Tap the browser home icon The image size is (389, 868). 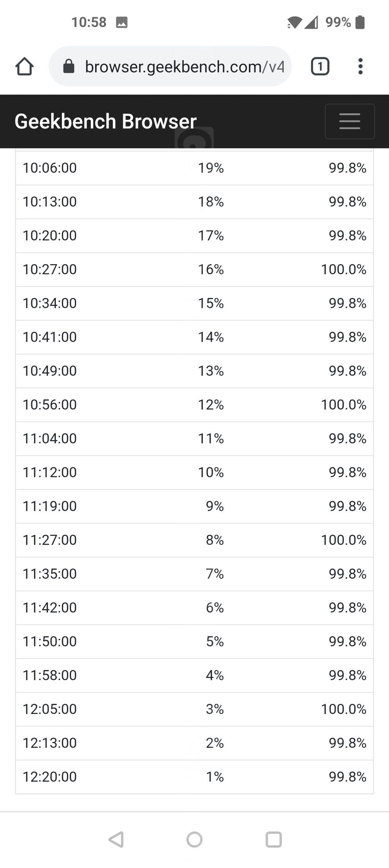pos(25,66)
